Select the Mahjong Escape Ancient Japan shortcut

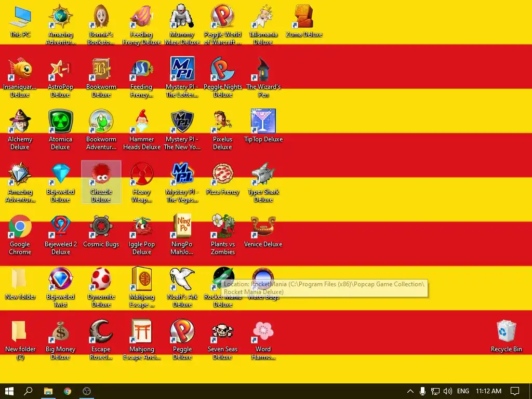[x=141, y=340]
